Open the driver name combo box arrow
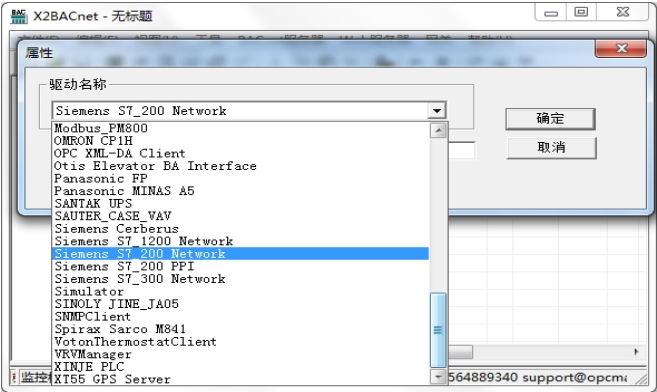The height and width of the screenshot is (392, 657). tap(437, 111)
